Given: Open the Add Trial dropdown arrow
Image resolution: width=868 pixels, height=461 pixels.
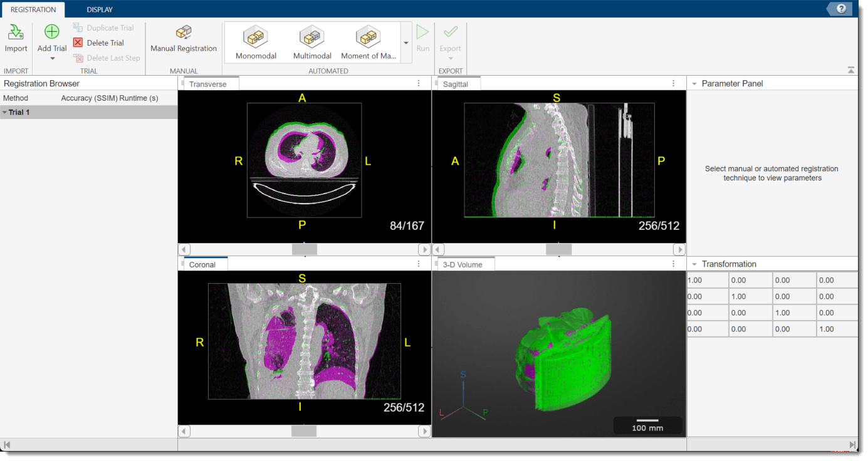Looking at the screenshot, I should (x=52, y=59).
